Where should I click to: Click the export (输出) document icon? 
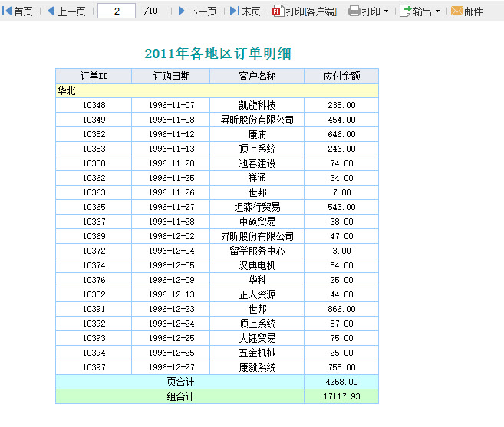coord(405,11)
